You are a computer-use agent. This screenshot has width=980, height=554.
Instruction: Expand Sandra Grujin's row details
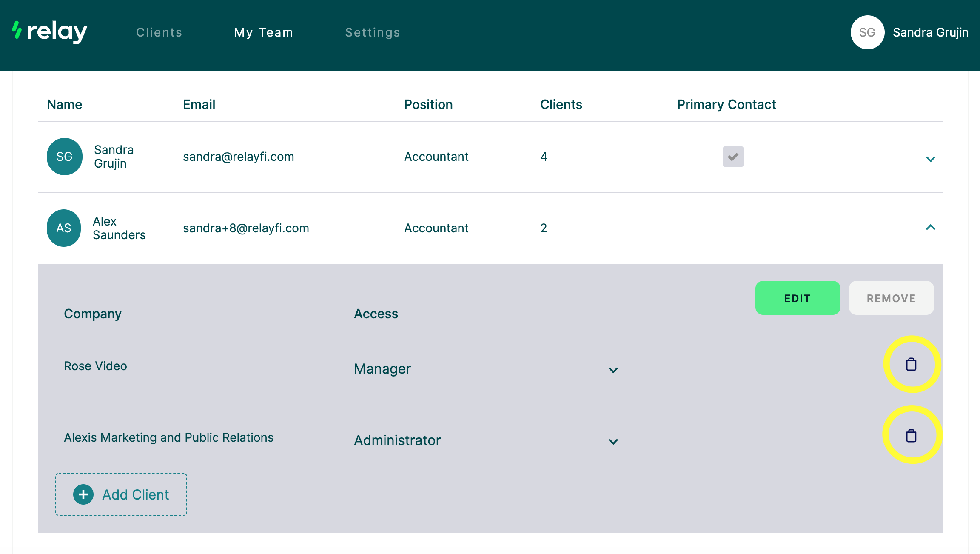click(x=930, y=159)
